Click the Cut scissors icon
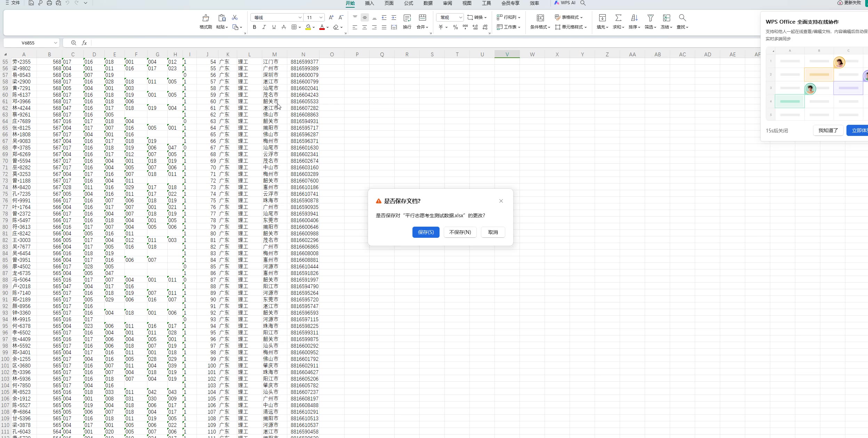Image resolution: width=868 pixels, height=438 pixels. click(235, 17)
